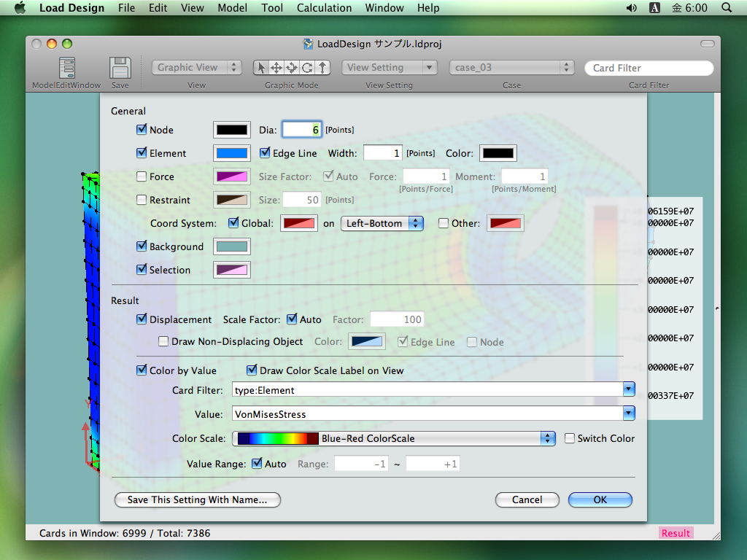Enable the Restraint checkbox

pos(142,200)
